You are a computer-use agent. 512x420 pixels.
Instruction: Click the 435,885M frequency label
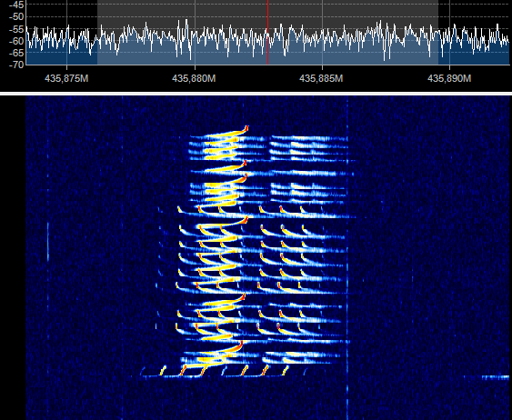coord(321,78)
